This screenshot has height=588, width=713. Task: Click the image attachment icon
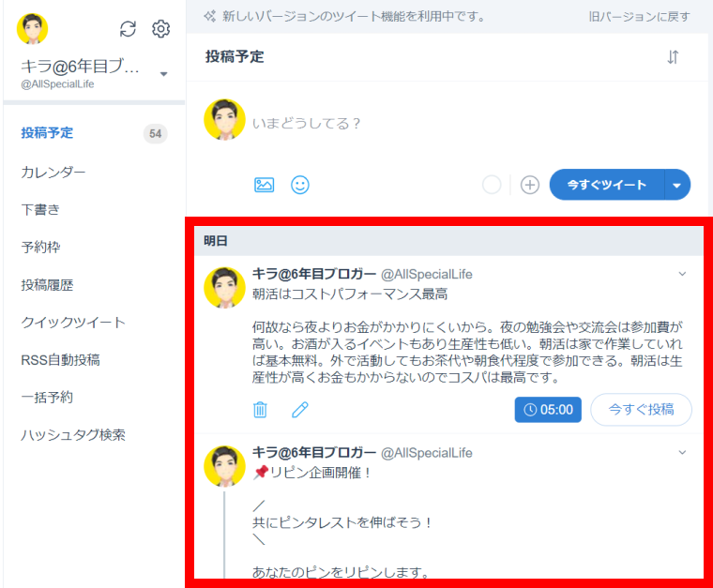pyautogui.click(x=265, y=185)
